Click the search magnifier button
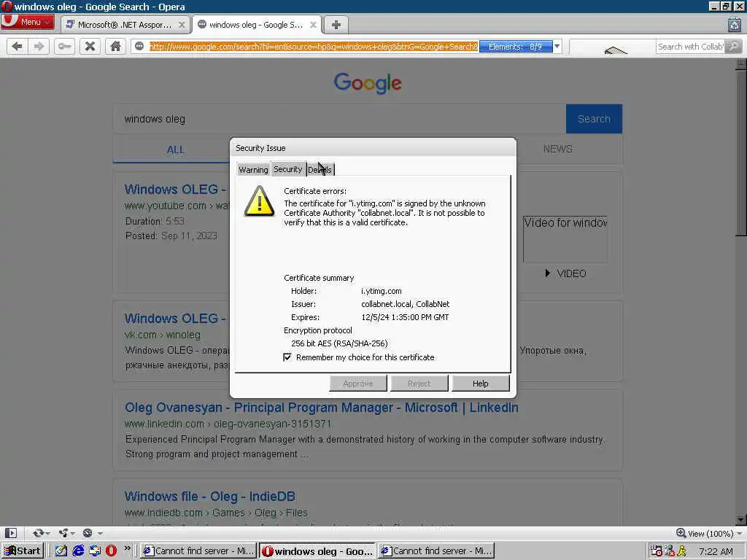Viewport: 747px width, 560px height. tap(734, 46)
